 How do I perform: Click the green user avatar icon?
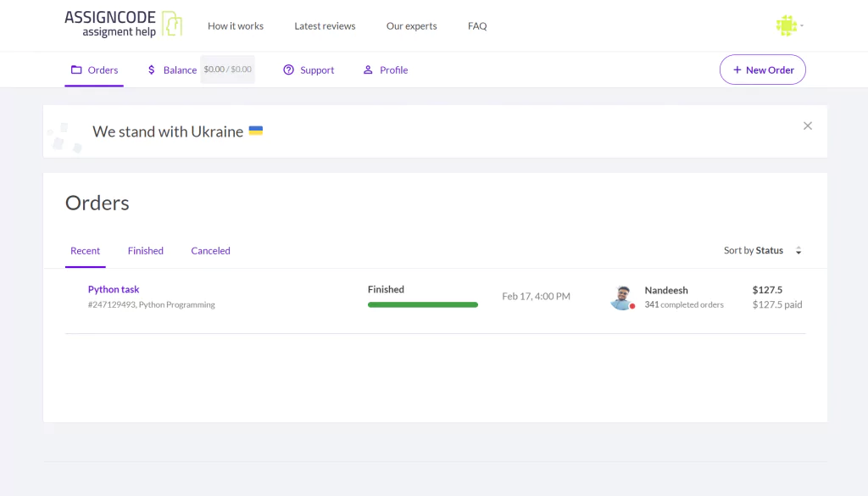(x=786, y=25)
